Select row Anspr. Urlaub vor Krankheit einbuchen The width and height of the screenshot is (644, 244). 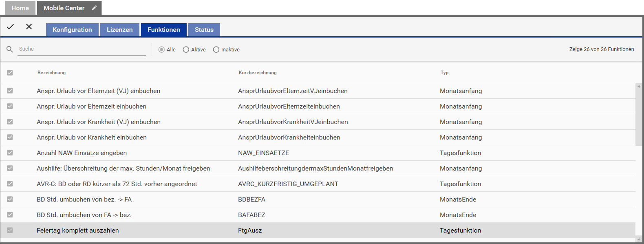click(318, 137)
